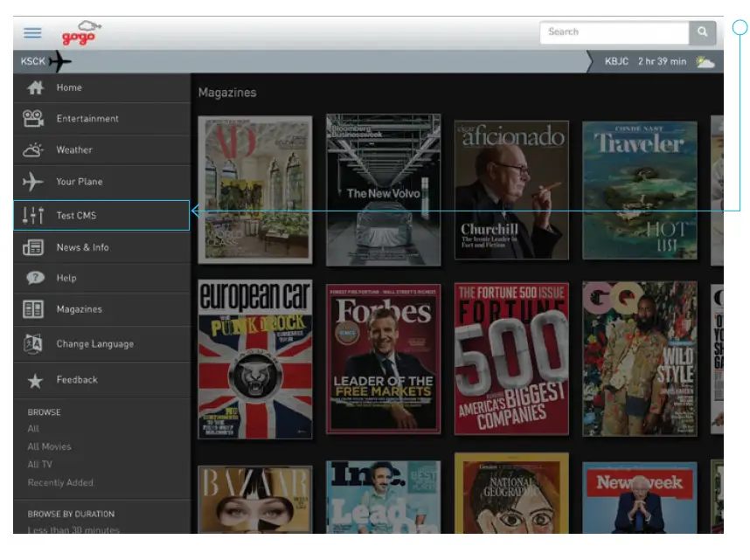Viewport: 750px width, 560px height.
Task: Click the gogo logo
Action: point(81,33)
